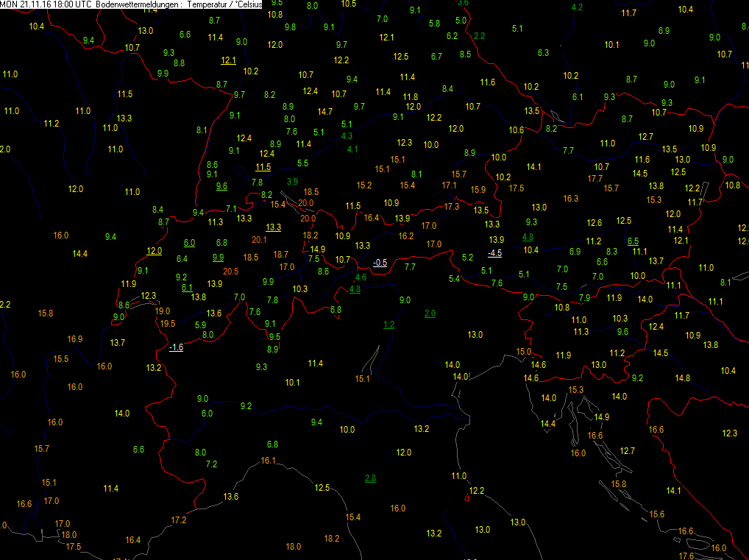Select the orange 18.7 reading
Screen dimensions: 749x560
point(281,255)
